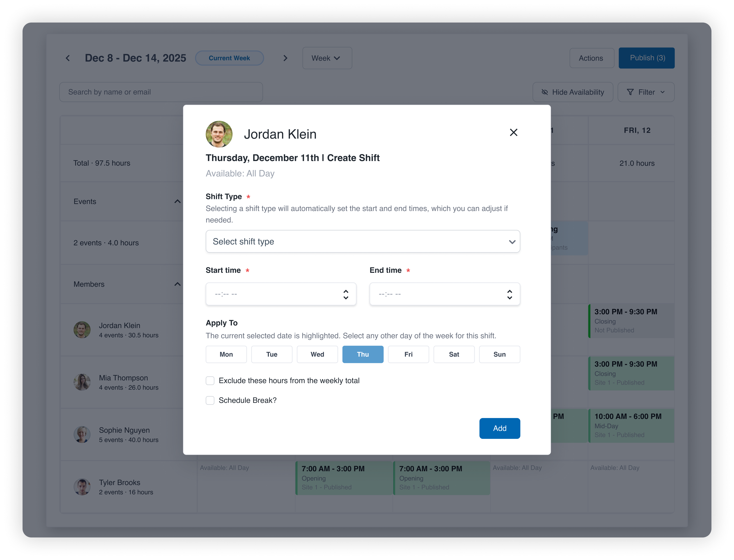Image resolution: width=734 pixels, height=560 pixels.
Task: Open the Filter funnel icon
Action: 630,92
